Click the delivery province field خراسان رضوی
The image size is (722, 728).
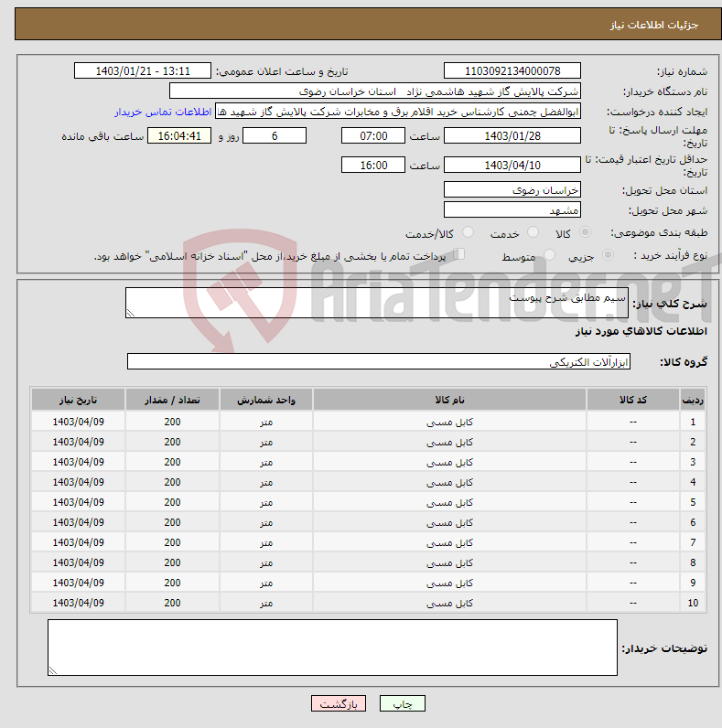(512, 190)
